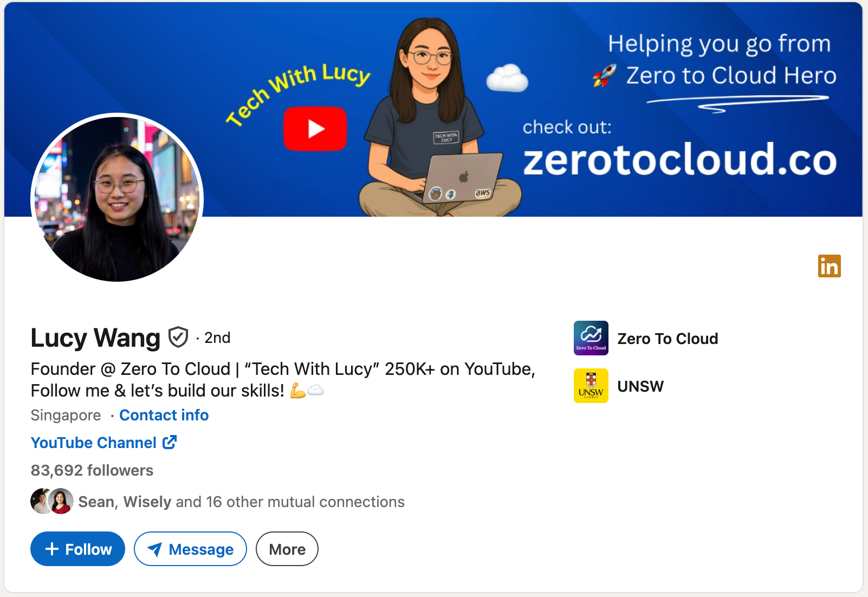Viewport: 868px width, 597px height.
Task: Click the paper plane Message icon
Action: 154,549
